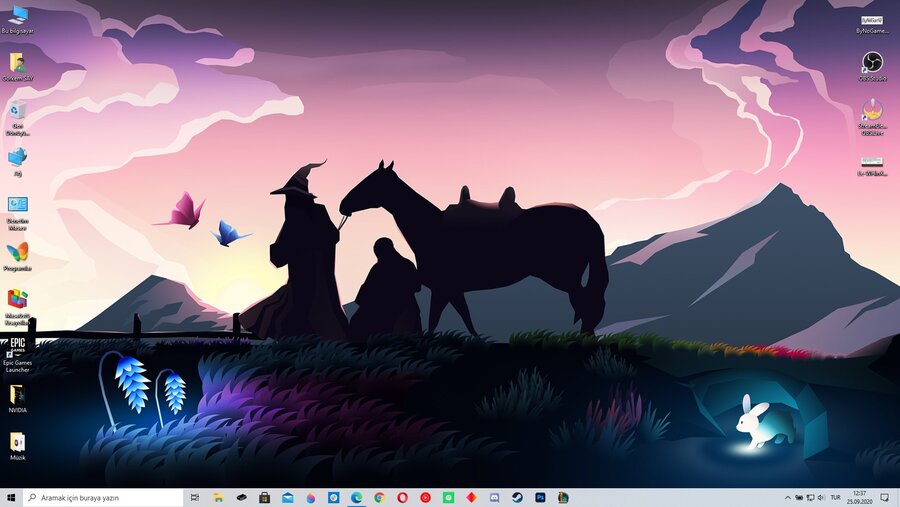The width and height of the screenshot is (900, 507).
Task: Open the Windows Start menu
Action: pos(11,497)
